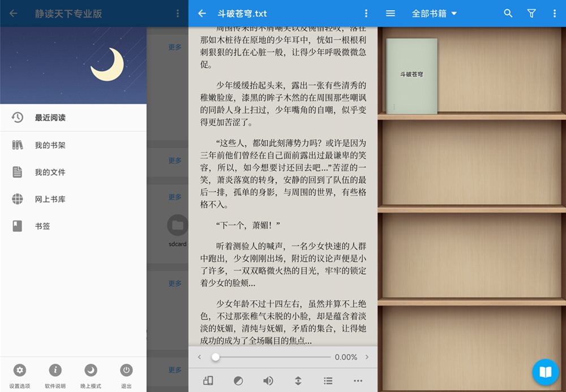The width and height of the screenshot is (566, 392).
Task: Go back using the reader's back arrow
Action: [x=202, y=14]
